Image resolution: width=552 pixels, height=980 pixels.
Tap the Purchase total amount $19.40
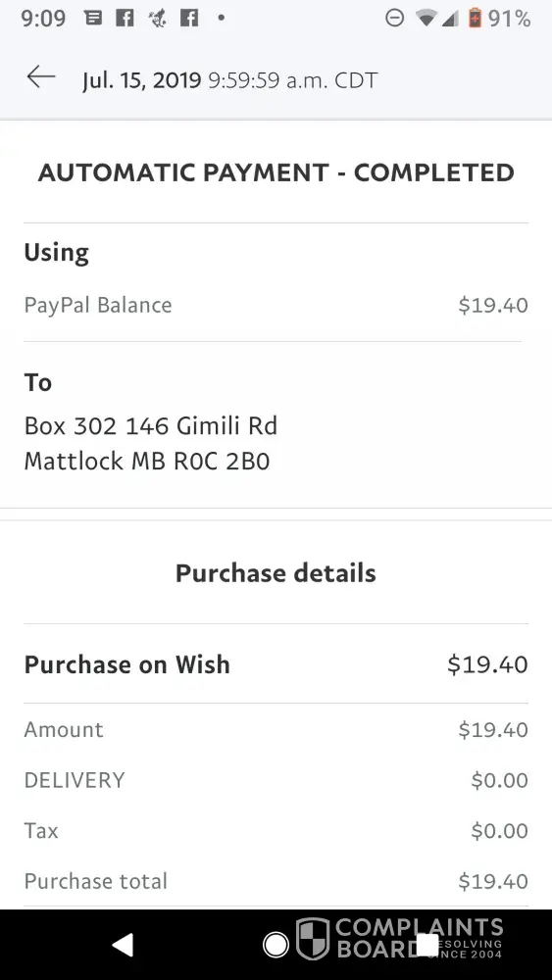pyautogui.click(x=493, y=881)
